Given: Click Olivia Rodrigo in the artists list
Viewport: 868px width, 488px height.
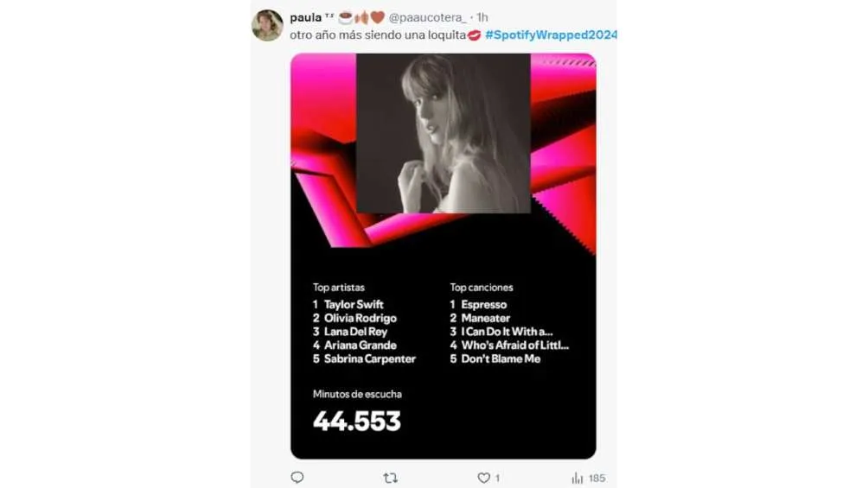Looking at the screenshot, I should click(x=360, y=319).
